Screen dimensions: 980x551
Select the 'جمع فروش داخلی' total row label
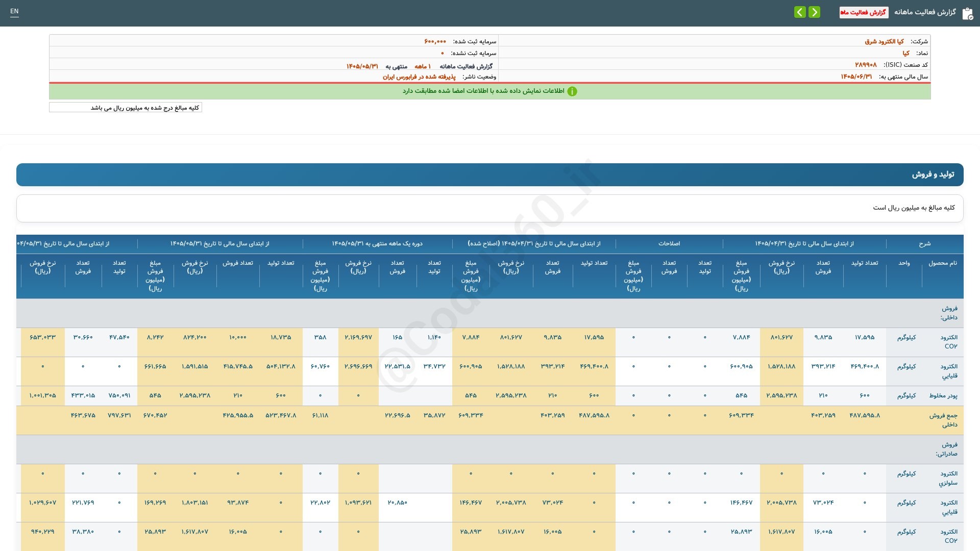(x=943, y=420)
